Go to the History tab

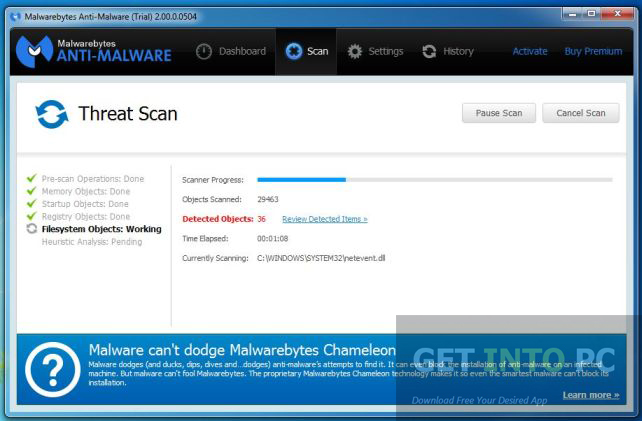pos(448,51)
